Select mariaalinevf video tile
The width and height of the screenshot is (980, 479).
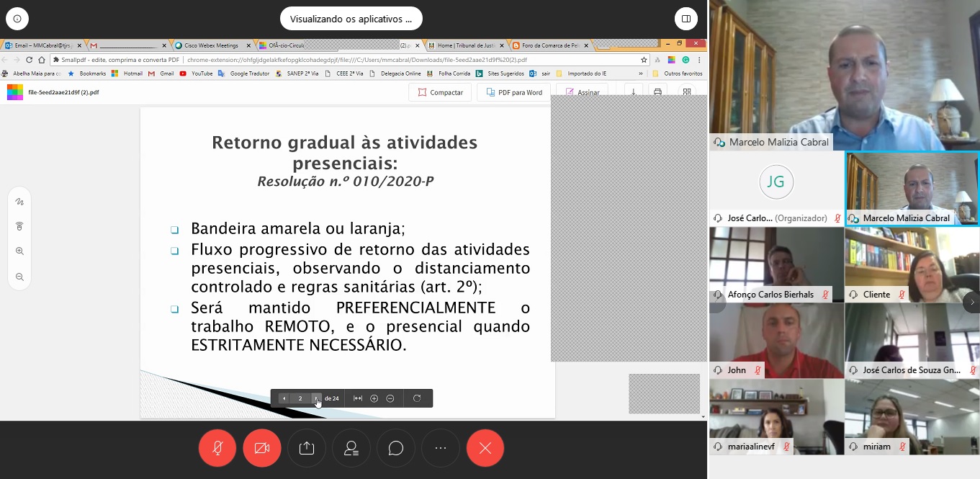(776, 417)
